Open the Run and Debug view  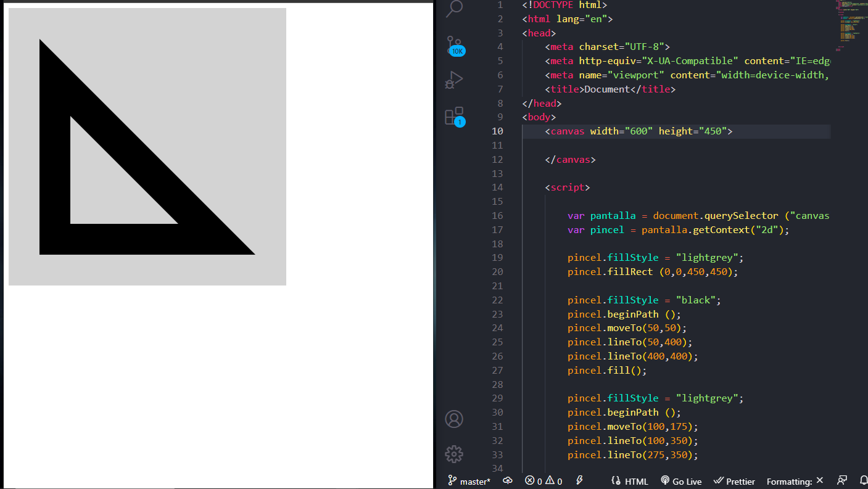[x=454, y=80]
